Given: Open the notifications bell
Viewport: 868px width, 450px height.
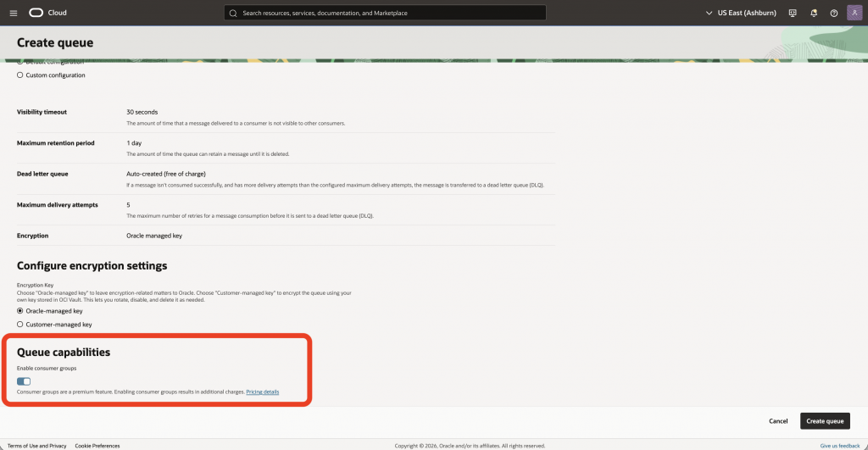Looking at the screenshot, I should pos(814,13).
